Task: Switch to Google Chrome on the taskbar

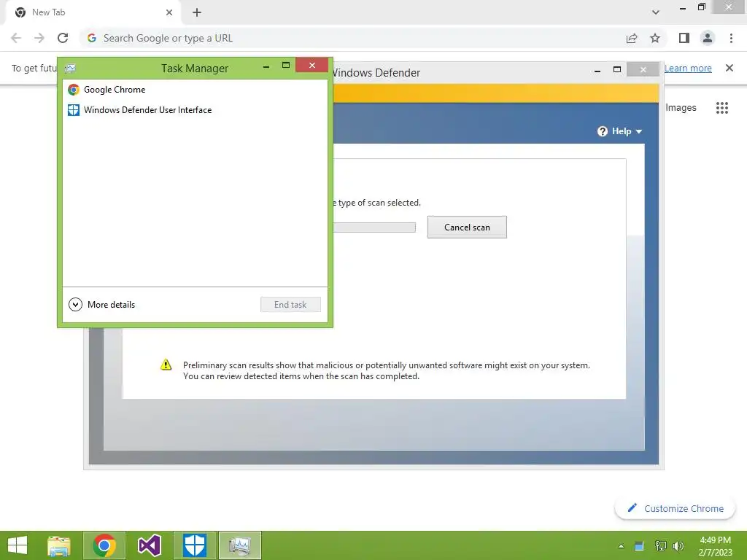Action: (x=104, y=545)
